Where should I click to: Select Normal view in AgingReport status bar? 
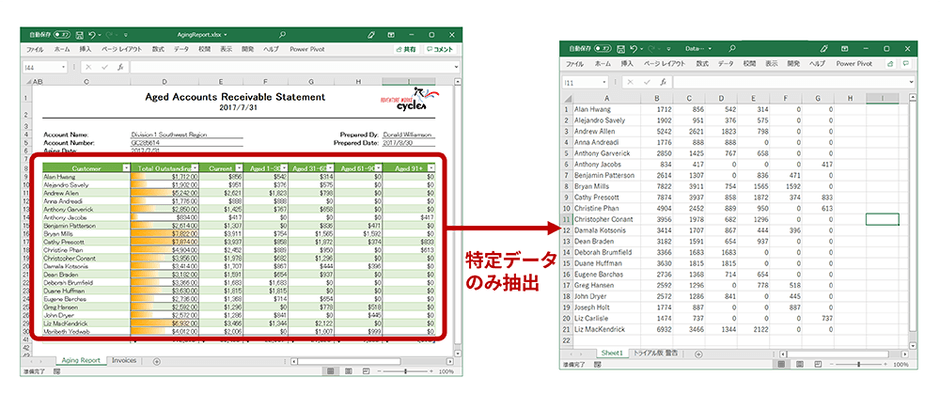tap(331, 372)
